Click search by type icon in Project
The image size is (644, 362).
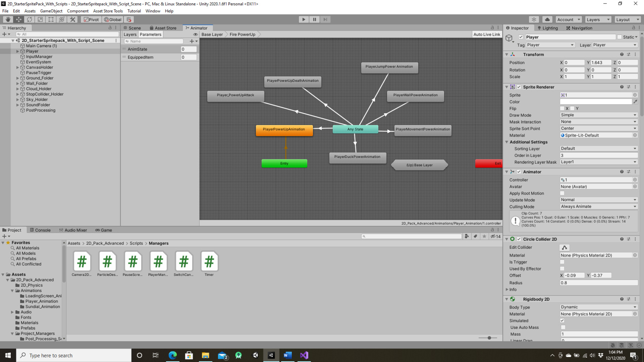pos(467,236)
